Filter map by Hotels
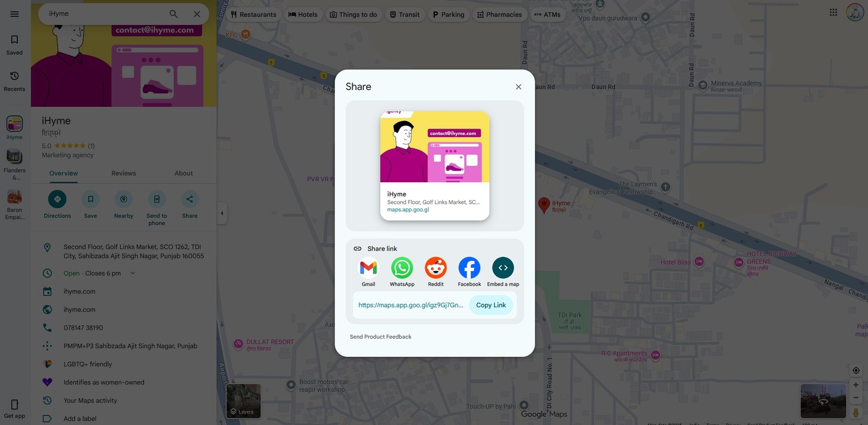The width and height of the screenshot is (868, 425). [303, 15]
